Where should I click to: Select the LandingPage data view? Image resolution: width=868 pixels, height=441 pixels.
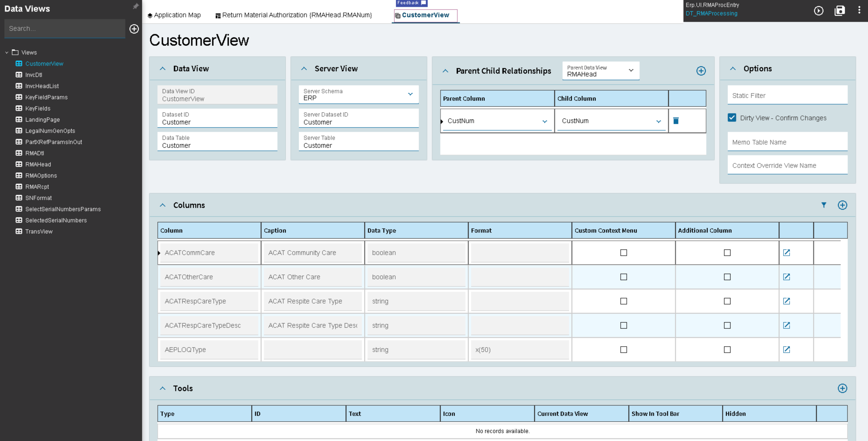pyautogui.click(x=42, y=120)
